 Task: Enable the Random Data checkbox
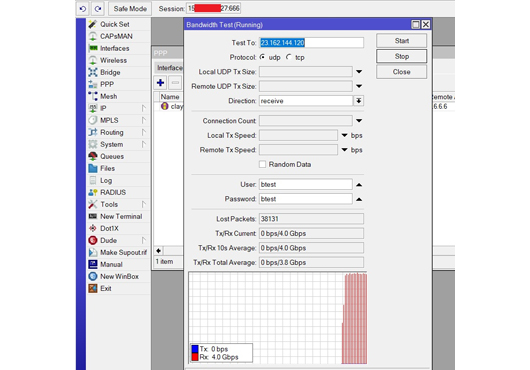[x=262, y=164]
